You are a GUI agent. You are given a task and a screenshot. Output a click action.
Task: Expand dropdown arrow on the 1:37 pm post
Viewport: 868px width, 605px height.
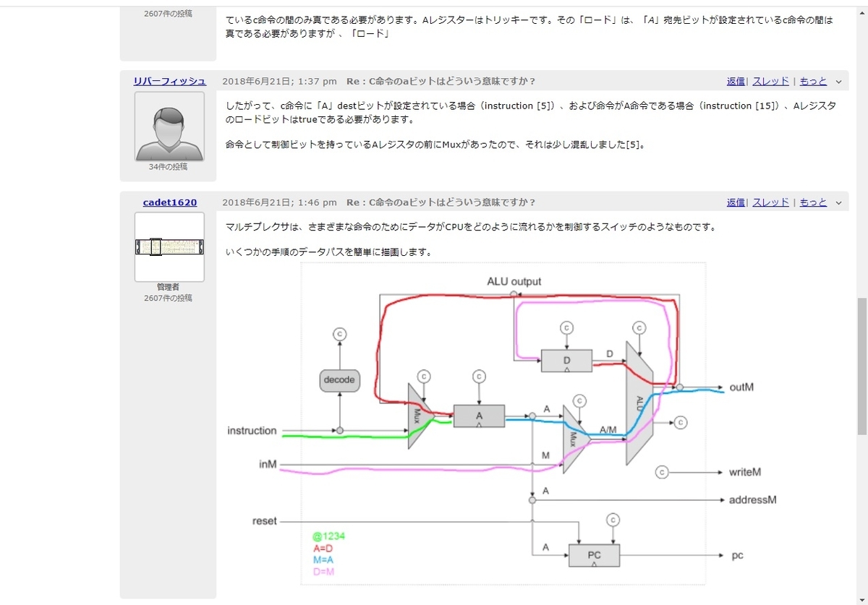pyautogui.click(x=838, y=82)
